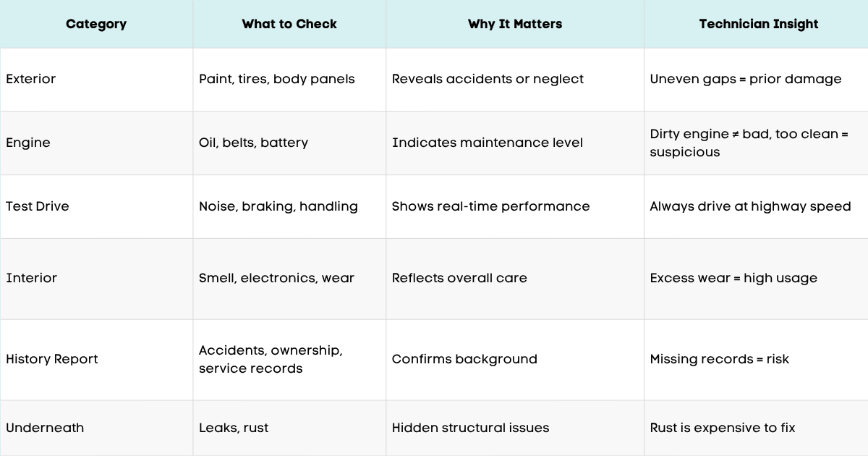This screenshot has height=456, width=868.
Task: Click the History Report row label
Action: click(52, 359)
